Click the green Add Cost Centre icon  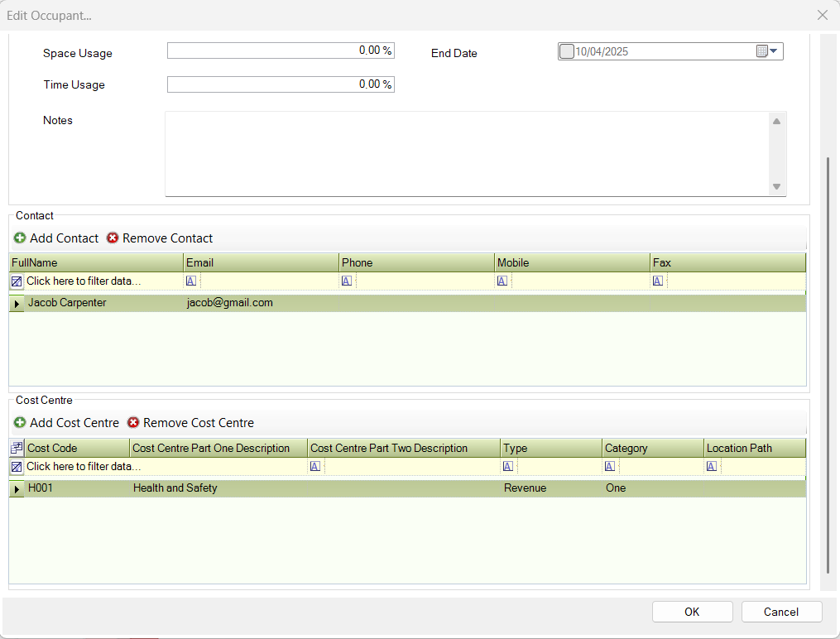click(20, 423)
